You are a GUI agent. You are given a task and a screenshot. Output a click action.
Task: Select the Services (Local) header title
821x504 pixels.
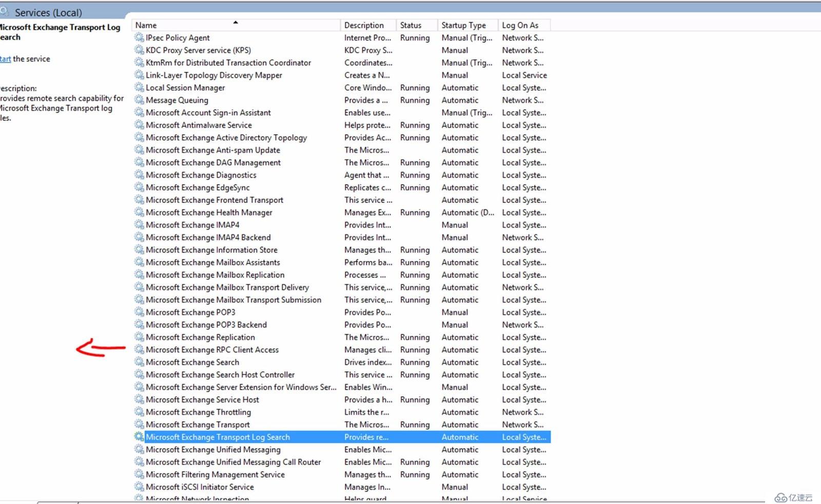pos(48,12)
